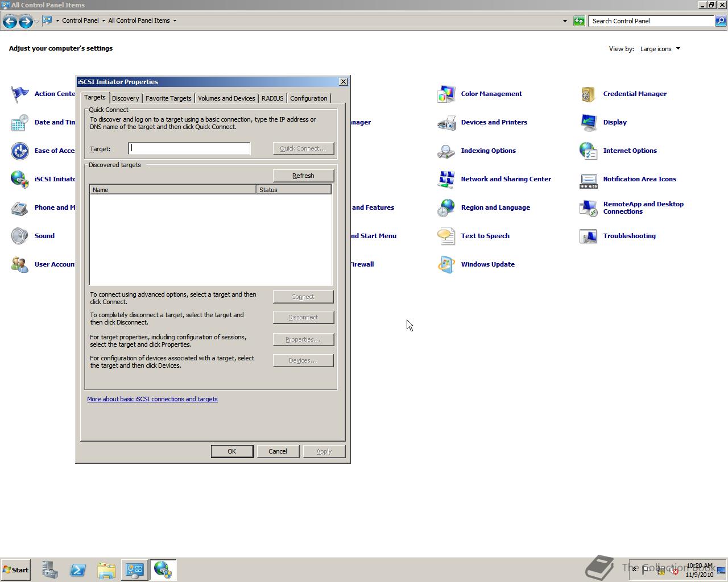Open Indexing Options magnifier icon
This screenshot has height=582, width=728.
pos(446,151)
